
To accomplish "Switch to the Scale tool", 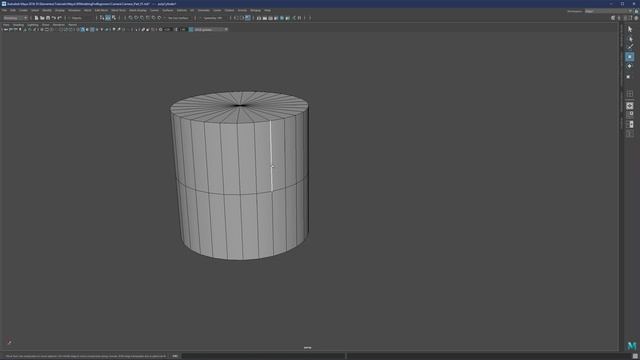I will point(629,77).
